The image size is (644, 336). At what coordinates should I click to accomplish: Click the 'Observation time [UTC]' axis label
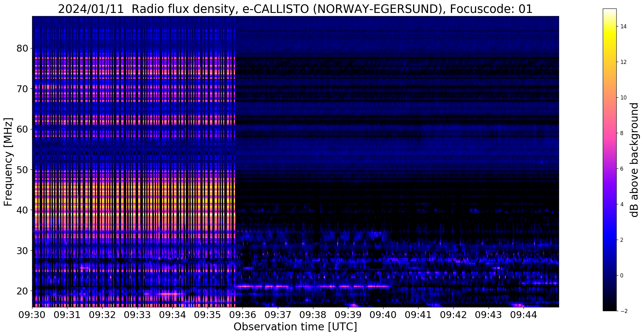coord(295,327)
